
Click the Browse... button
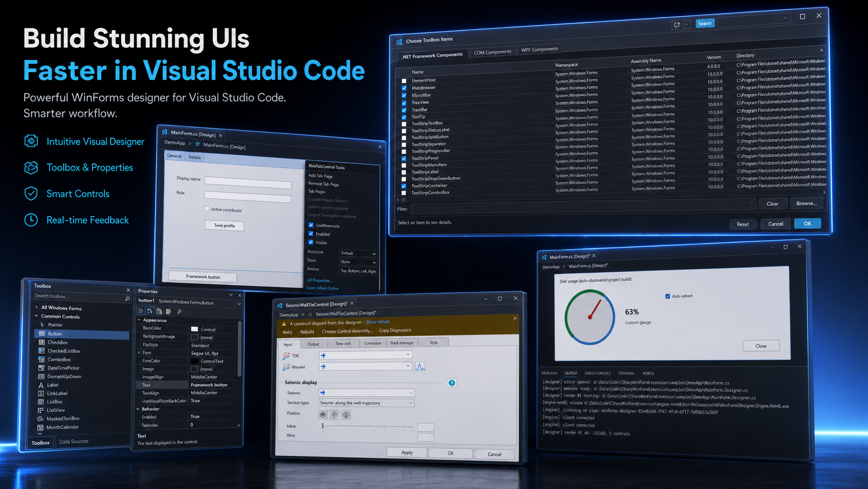coord(806,203)
